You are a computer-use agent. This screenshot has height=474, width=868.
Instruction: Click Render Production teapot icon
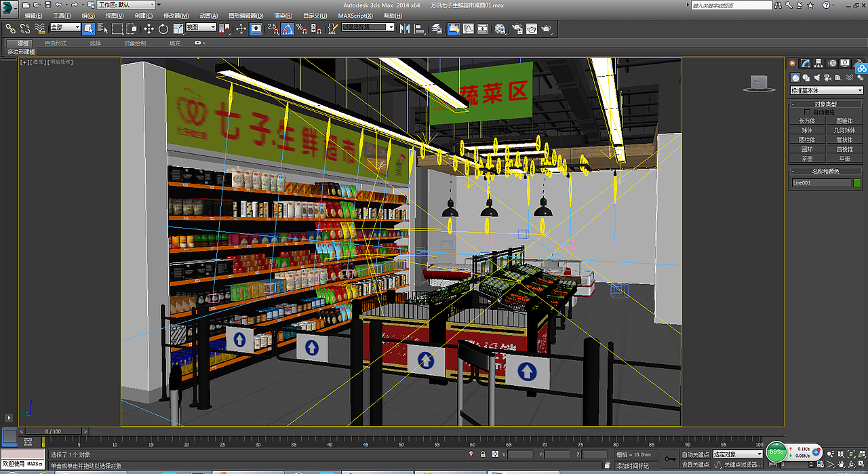click(547, 28)
